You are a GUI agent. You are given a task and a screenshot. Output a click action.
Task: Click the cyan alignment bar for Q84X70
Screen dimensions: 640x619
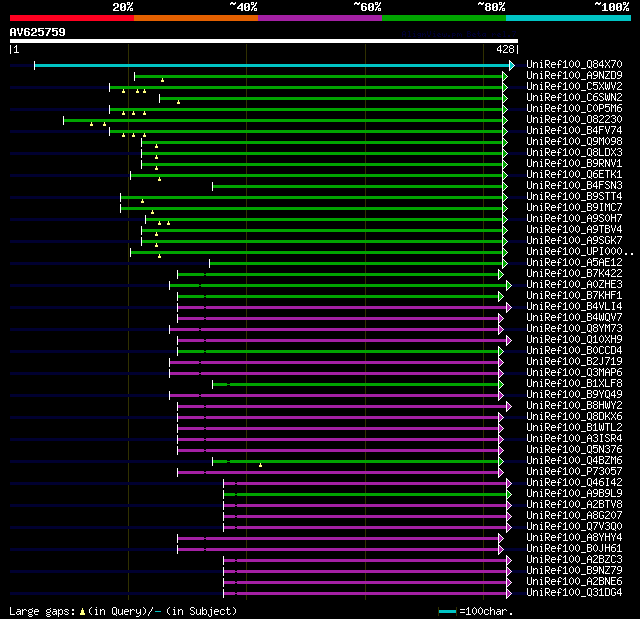point(272,65)
